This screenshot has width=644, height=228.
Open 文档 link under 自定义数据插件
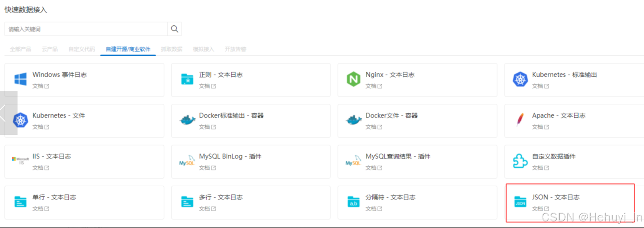click(x=540, y=168)
